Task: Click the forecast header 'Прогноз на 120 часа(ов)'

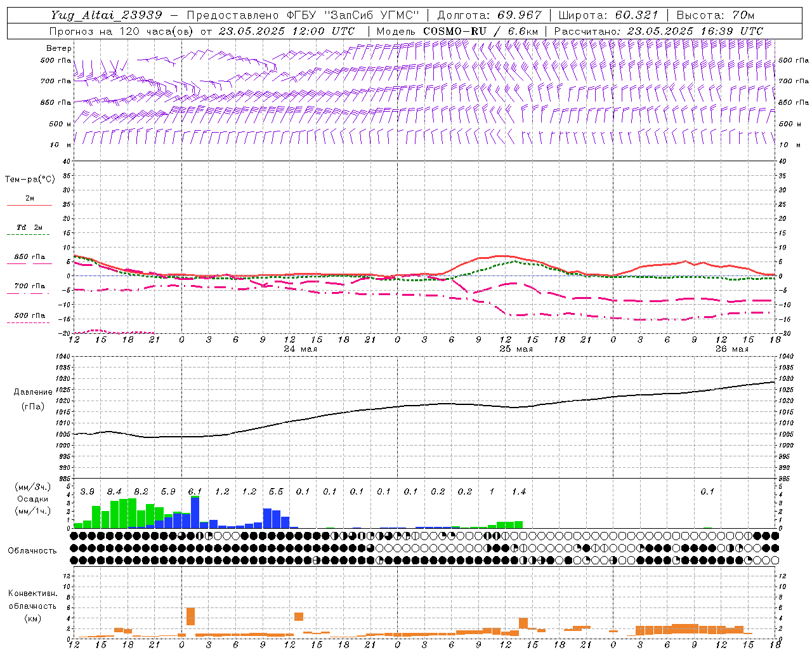Action: [122, 31]
